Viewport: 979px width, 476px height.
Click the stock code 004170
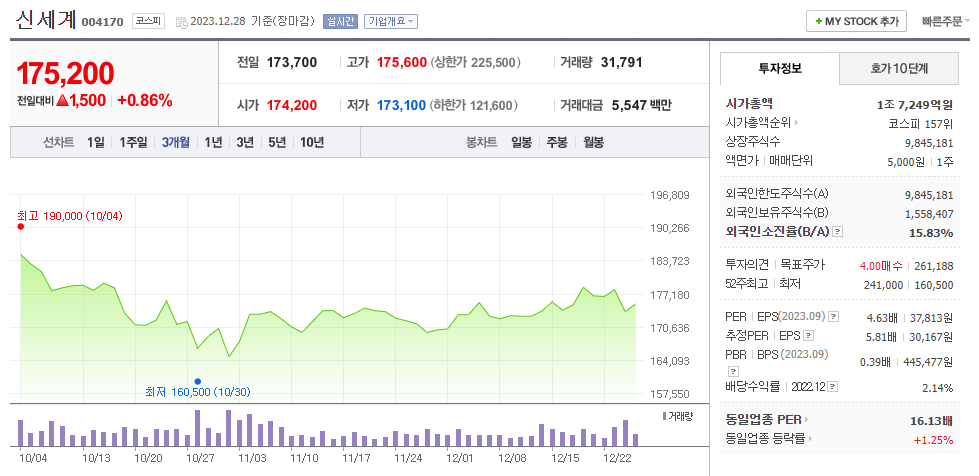click(x=102, y=22)
